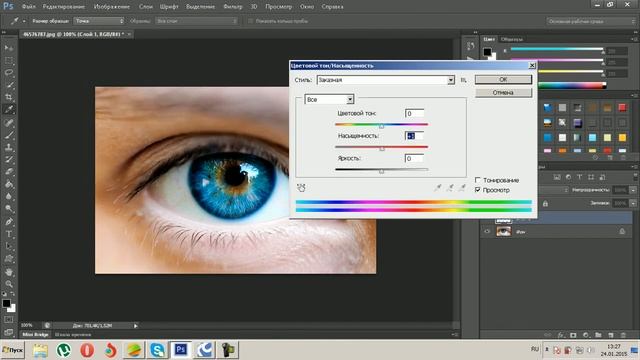Image resolution: width=640 pixels, height=360 pixels.
Task: Select the Dodge tool
Action: [9, 209]
